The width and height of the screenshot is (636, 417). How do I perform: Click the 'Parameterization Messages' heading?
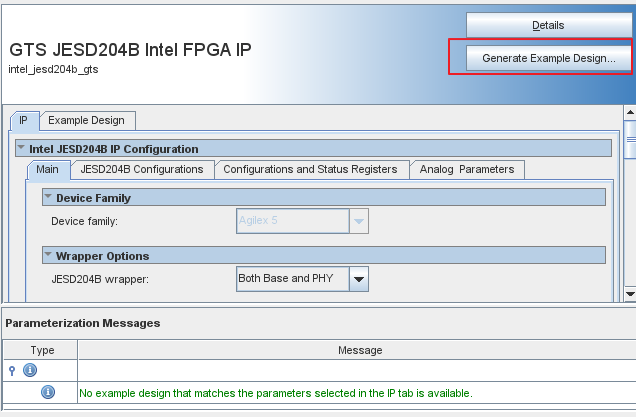(83, 323)
